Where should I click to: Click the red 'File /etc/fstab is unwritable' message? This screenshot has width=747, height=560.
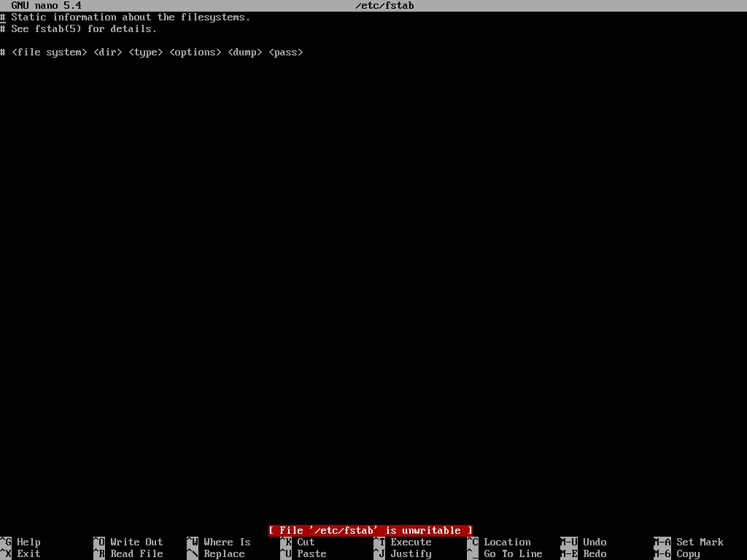371,531
